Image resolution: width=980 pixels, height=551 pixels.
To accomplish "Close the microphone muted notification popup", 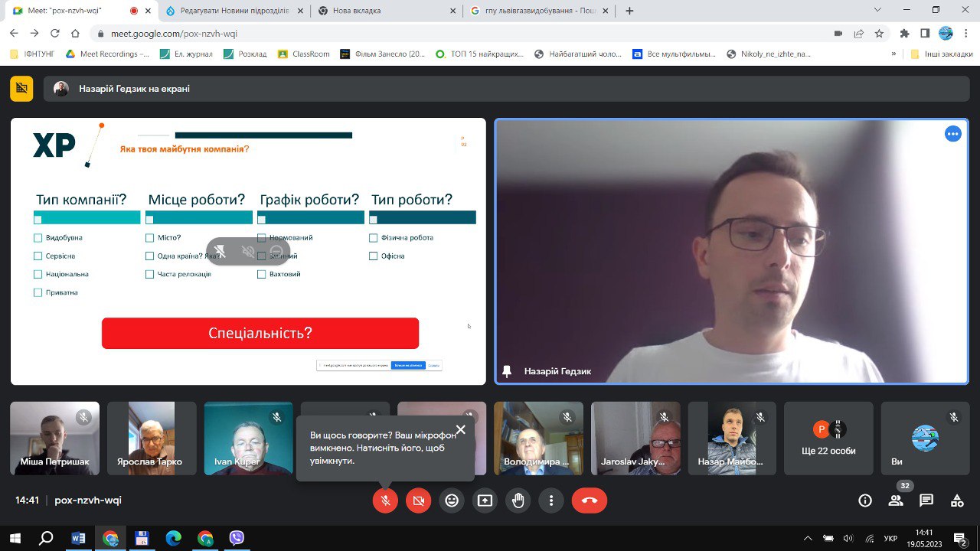I will 460,430.
